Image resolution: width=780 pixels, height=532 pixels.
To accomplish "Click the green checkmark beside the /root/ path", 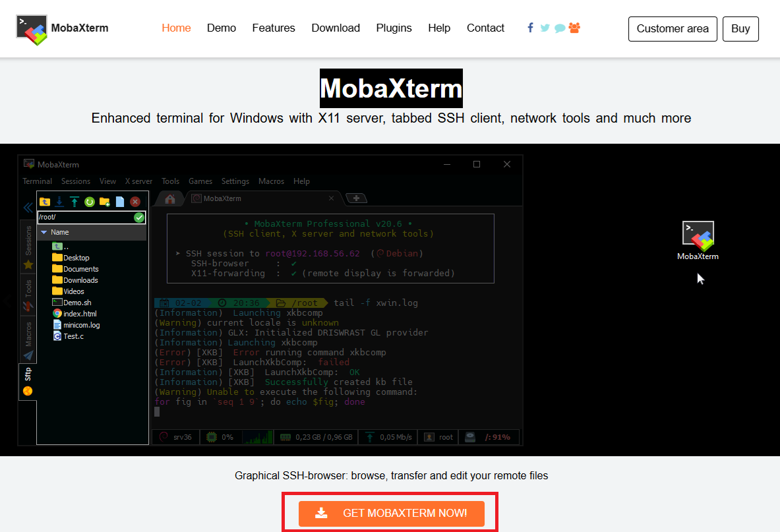I will coord(138,218).
